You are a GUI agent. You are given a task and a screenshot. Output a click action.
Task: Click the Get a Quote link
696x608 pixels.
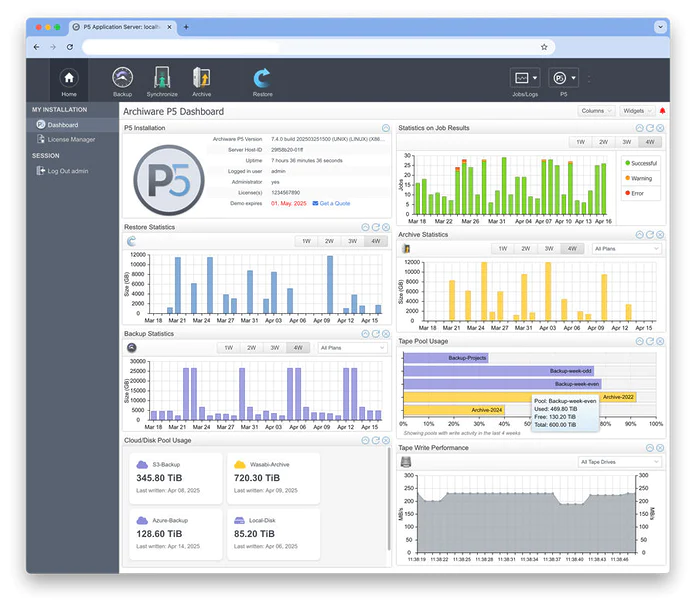coord(333,203)
